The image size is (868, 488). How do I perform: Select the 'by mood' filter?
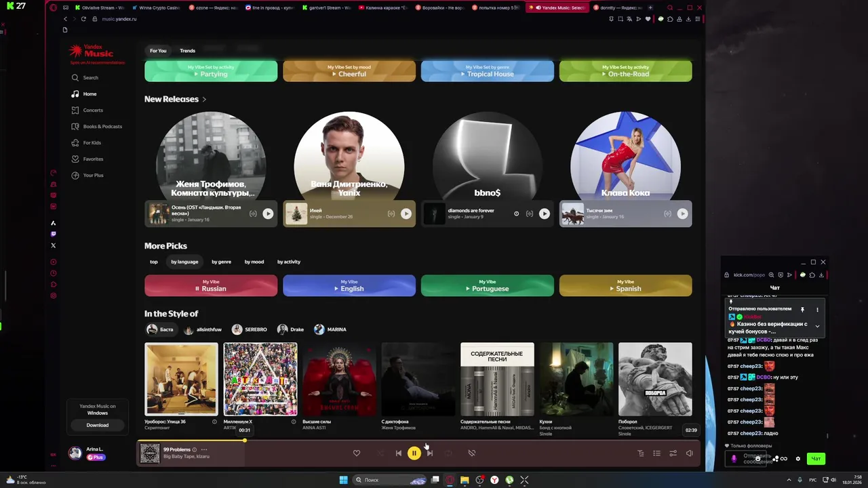(254, 262)
